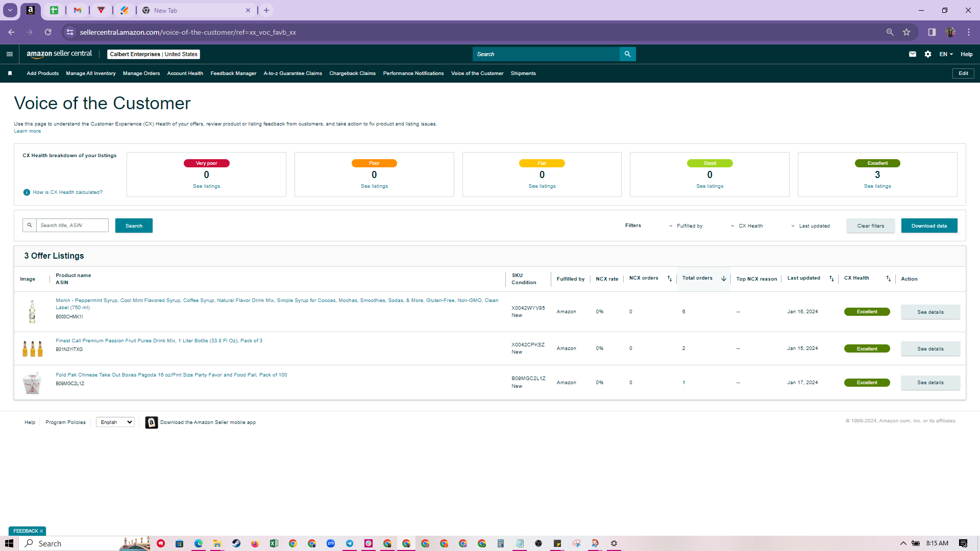Click the Amazon Seller Central logo
Image resolution: width=980 pixels, height=551 pixels.
pos(59,54)
